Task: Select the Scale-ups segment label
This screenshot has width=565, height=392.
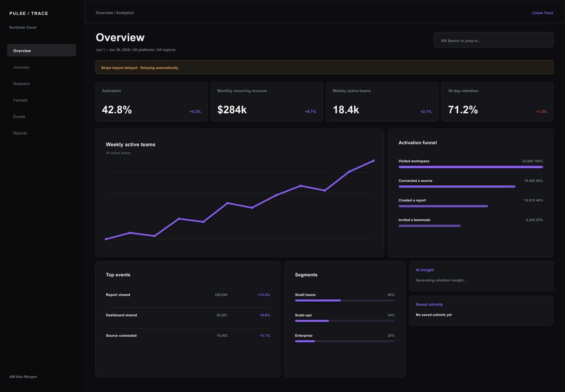Action: coord(303,315)
